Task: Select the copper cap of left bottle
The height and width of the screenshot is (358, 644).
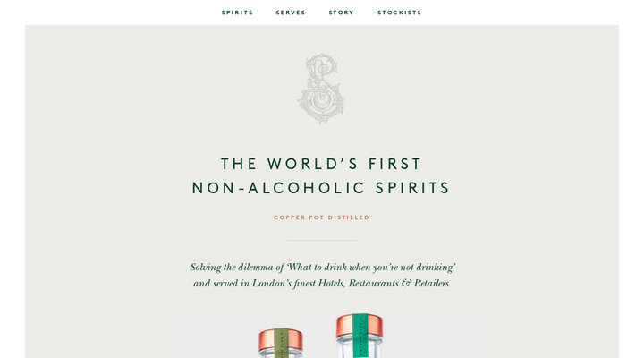Action: point(281,339)
